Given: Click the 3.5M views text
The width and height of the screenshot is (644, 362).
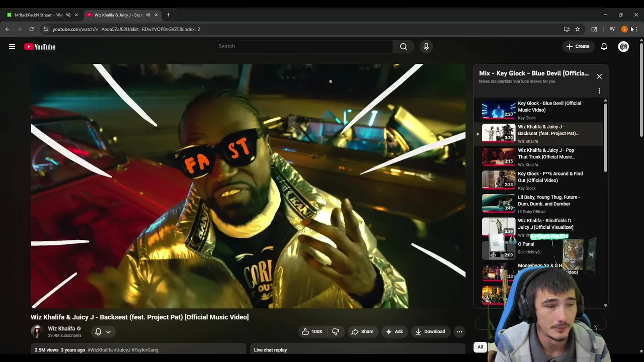Looking at the screenshot, I should [x=46, y=350].
